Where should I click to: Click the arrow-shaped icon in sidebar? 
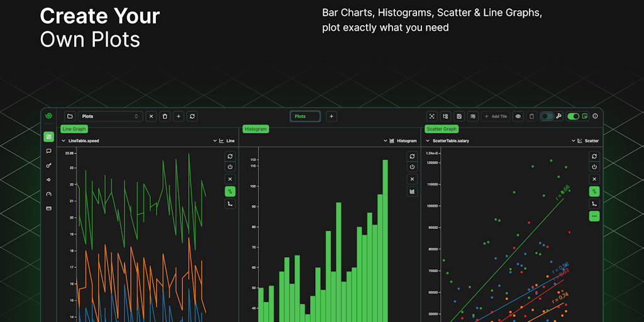pyautogui.click(x=48, y=179)
